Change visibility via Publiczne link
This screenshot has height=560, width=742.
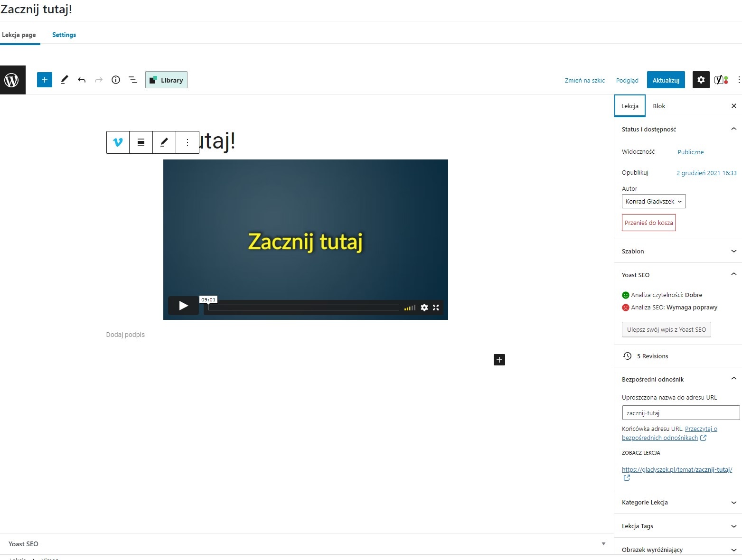tap(691, 152)
